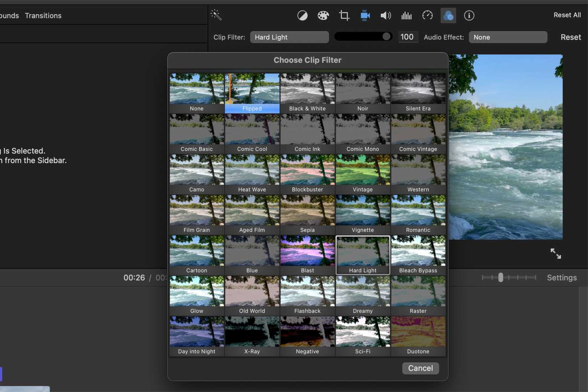Viewport: 588px width, 392px height.
Task: Open the Color Correction palette icon
Action: (x=323, y=15)
